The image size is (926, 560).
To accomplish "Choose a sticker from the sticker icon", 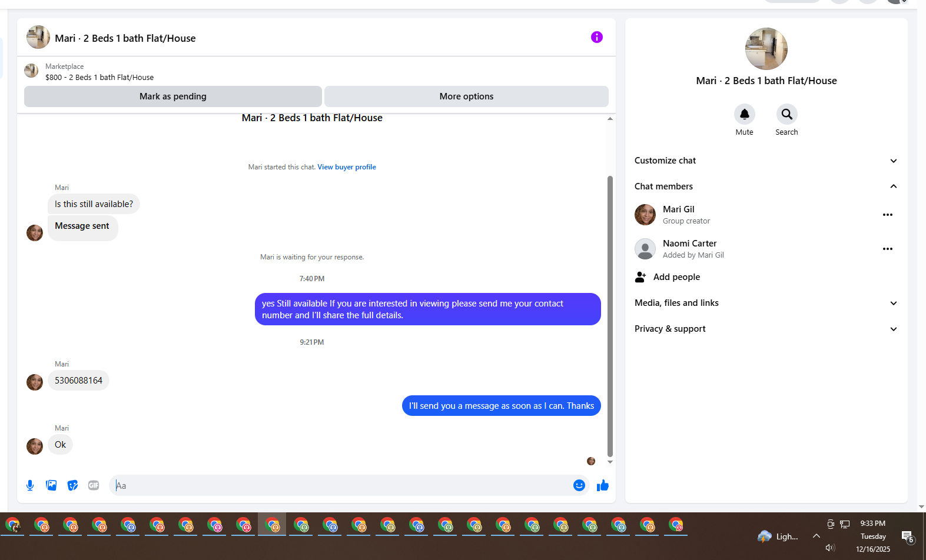I will (72, 485).
